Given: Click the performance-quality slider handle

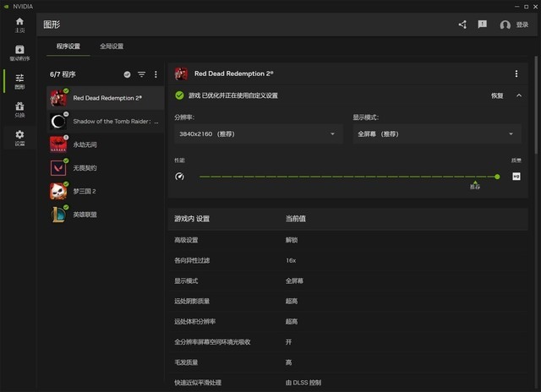Looking at the screenshot, I should click(x=497, y=177).
